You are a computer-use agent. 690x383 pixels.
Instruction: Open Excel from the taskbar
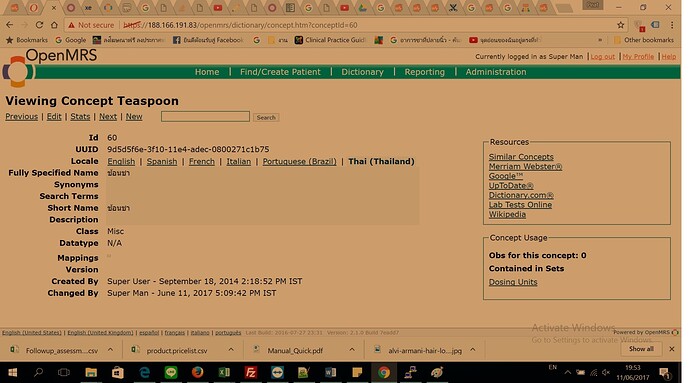click(x=224, y=372)
